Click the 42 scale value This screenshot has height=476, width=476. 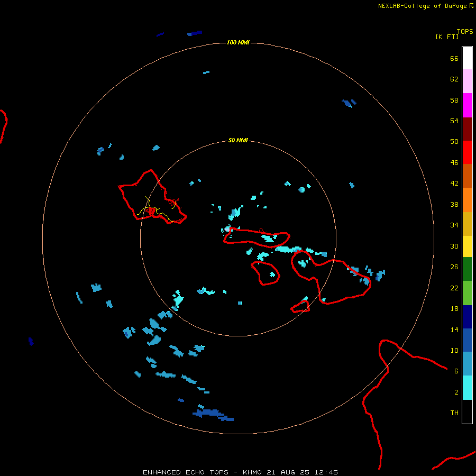(454, 184)
